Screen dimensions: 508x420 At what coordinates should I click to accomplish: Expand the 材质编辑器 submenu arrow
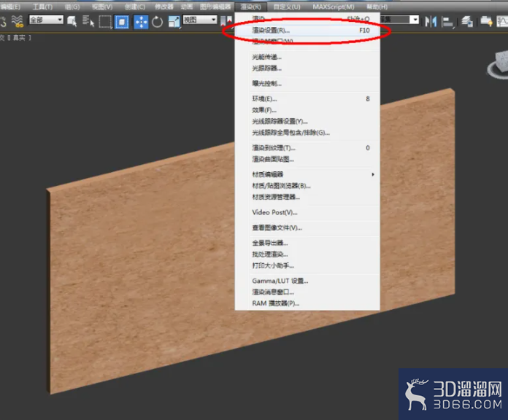(x=373, y=174)
